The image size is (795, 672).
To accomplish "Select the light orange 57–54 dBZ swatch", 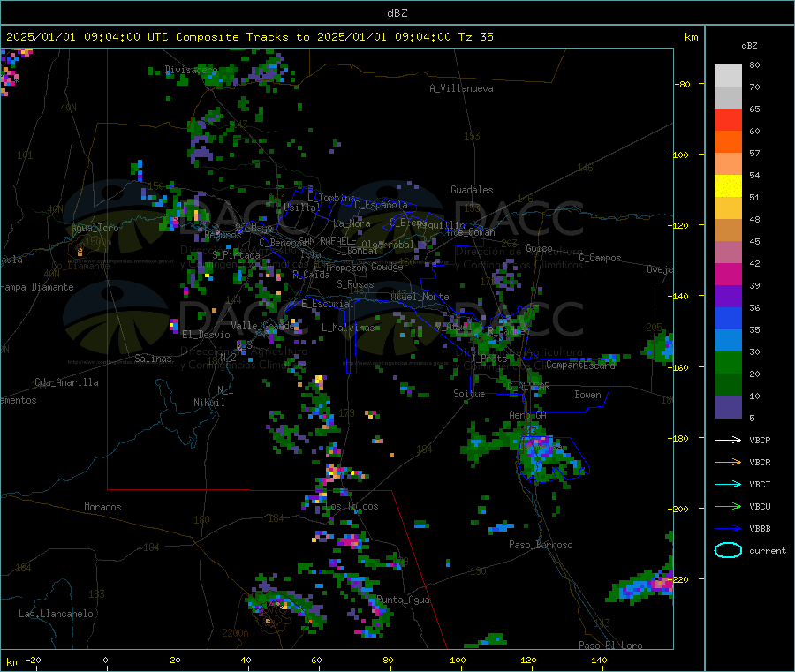I will (728, 164).
